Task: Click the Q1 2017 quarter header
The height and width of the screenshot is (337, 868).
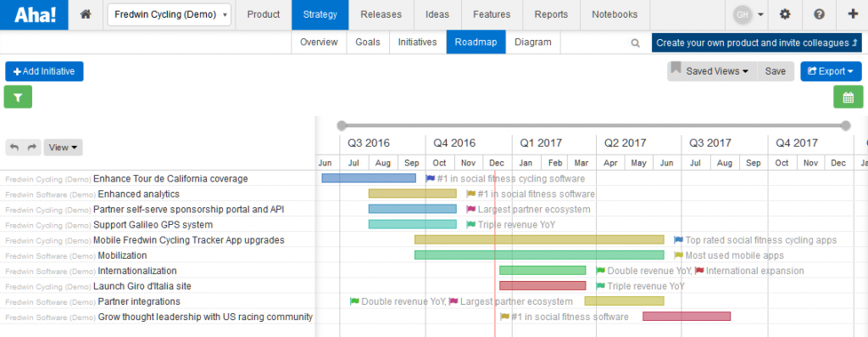Action: point(541,143)
